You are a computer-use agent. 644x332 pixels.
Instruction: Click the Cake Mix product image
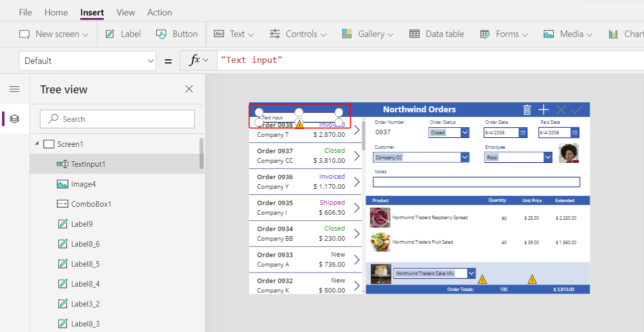[381, 274]
